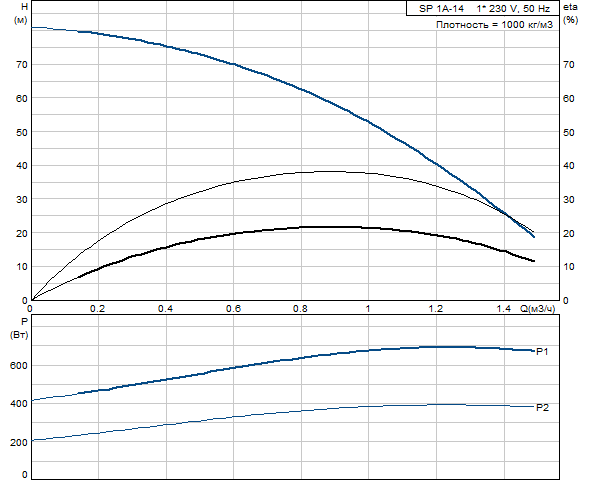Click the 0.8 tick on flow axis

coord(300,309)
